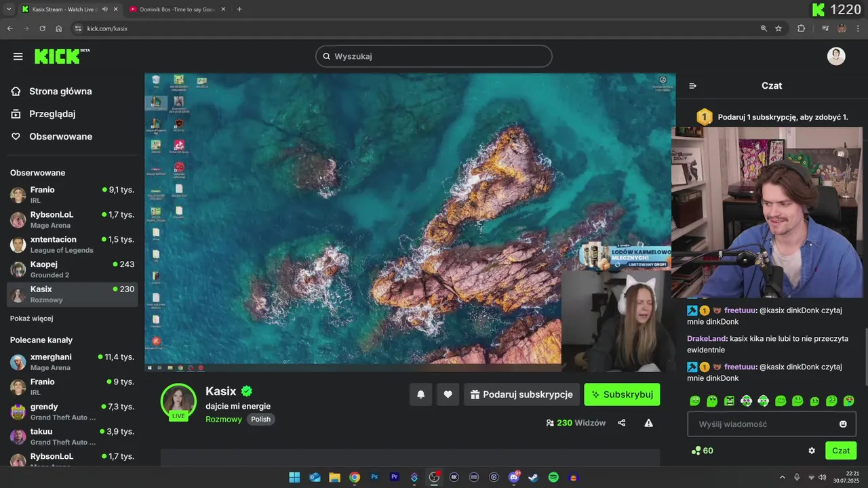Click the Wyszukaj search field

click(434, 56)
